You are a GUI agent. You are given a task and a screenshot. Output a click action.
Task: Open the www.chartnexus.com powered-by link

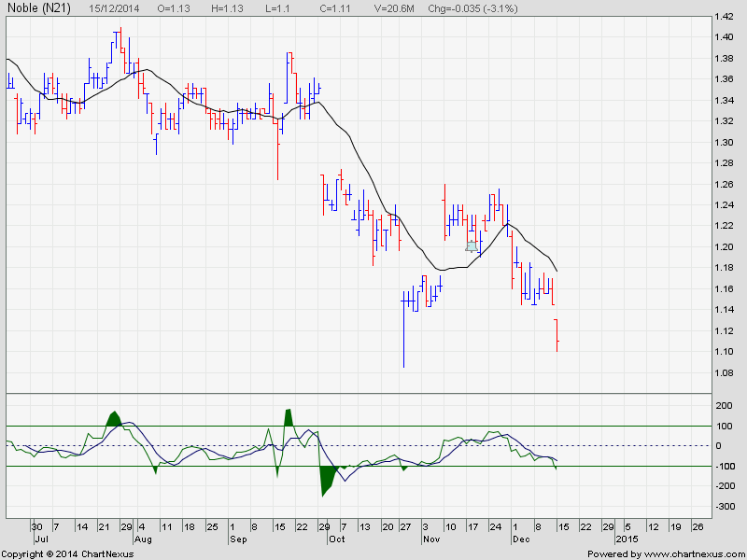(693, 554)
